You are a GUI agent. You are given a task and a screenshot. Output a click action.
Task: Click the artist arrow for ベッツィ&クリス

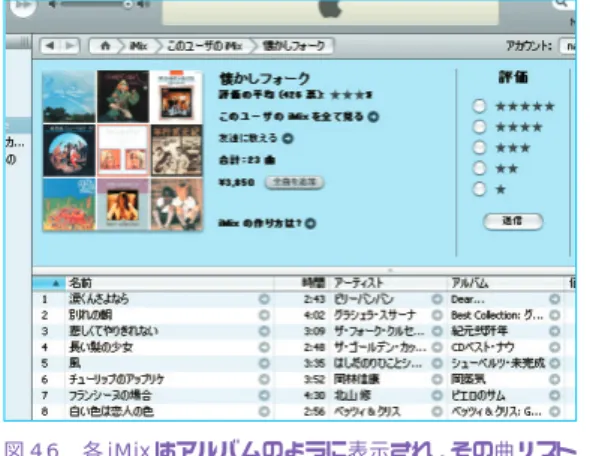[x=437, y=412]
